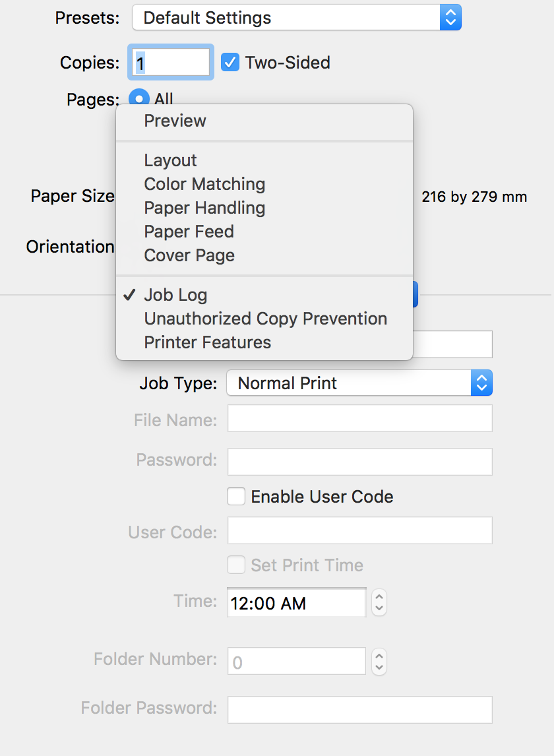554x756 pixels.
Task: Uncheck the Two-Sided checkbox
Action: 230,63
